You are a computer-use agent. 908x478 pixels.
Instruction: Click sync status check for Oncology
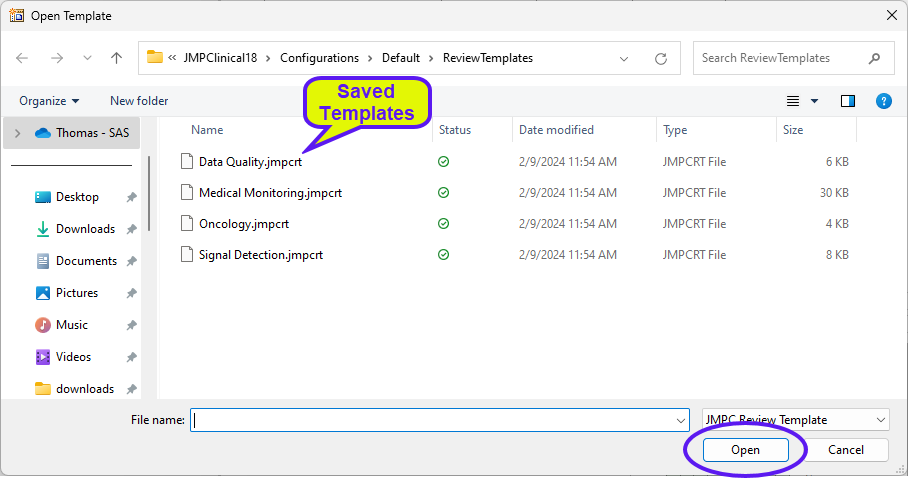click(444, 224)
